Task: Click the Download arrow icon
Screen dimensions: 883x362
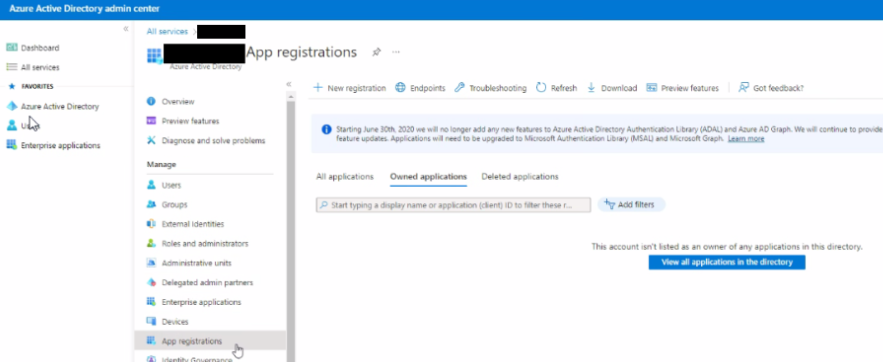Action: point(591,88)
